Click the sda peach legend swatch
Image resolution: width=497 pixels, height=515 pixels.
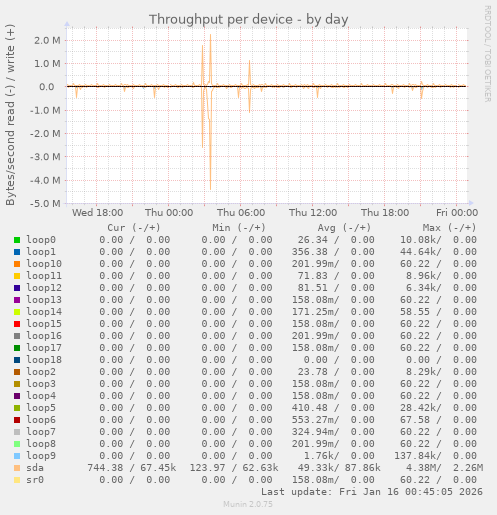[17, 468]
